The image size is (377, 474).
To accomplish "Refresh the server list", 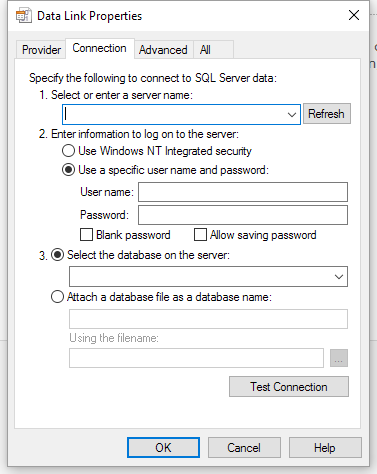I will pyautogui.click(x=326, y=114).
